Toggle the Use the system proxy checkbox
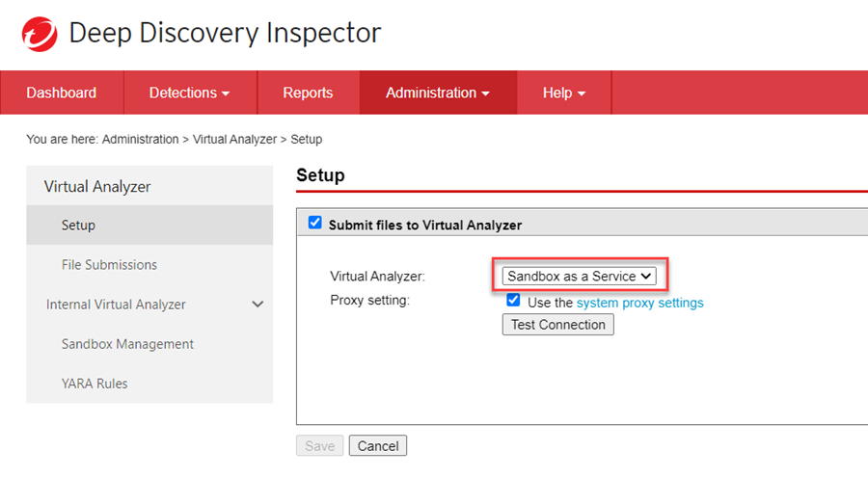 pos(513,301)
